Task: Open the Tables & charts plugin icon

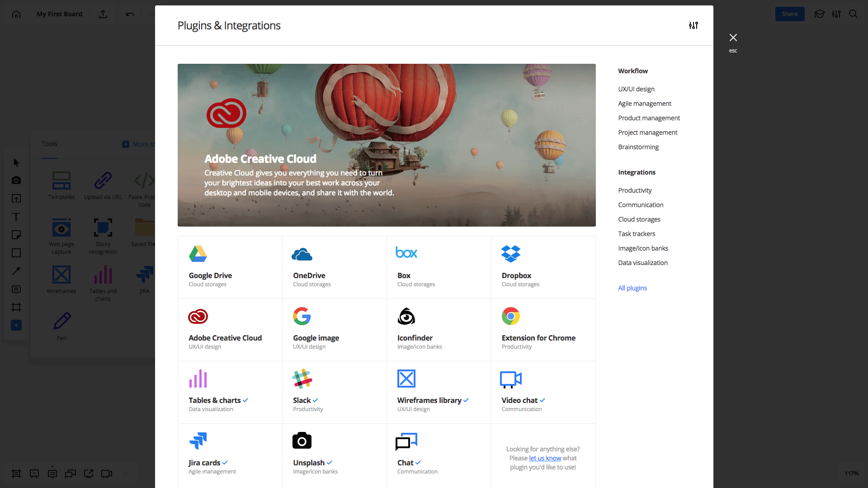Action: [x=198, y=379]
